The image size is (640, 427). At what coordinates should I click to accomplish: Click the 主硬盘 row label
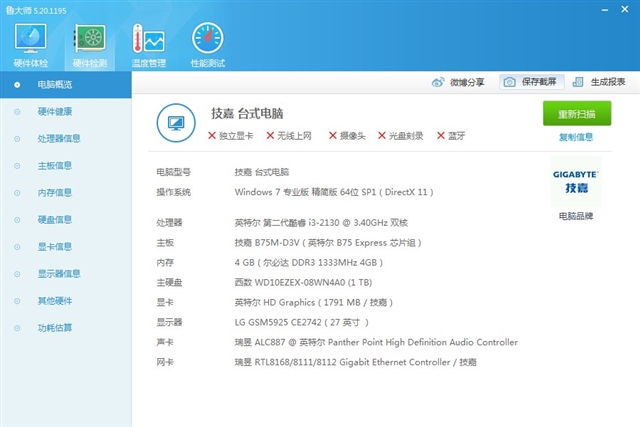click(x=169, y=282)
